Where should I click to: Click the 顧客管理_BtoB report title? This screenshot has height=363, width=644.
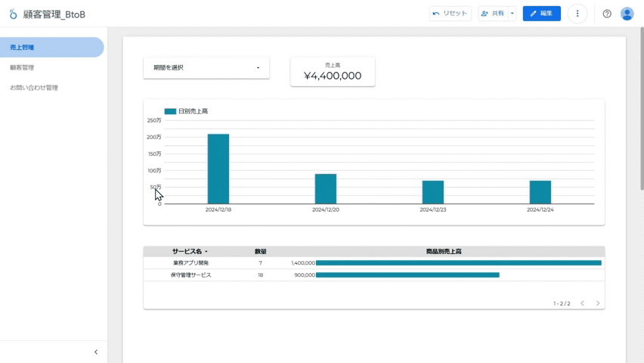pos(54,14)
